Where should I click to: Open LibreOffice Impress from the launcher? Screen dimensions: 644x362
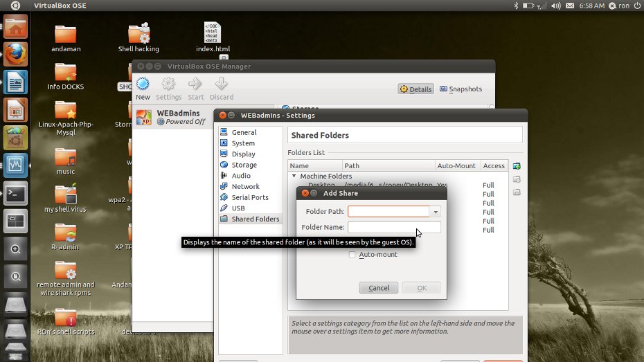(16, 110)
